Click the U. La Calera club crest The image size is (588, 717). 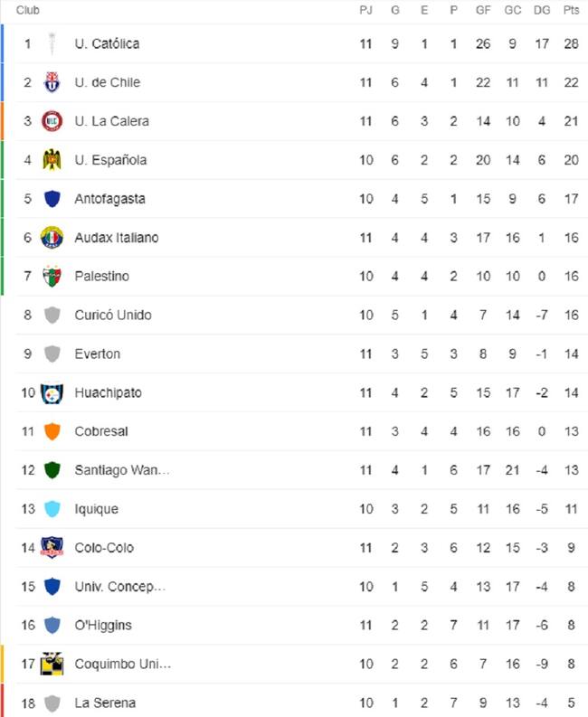[52, 121]
